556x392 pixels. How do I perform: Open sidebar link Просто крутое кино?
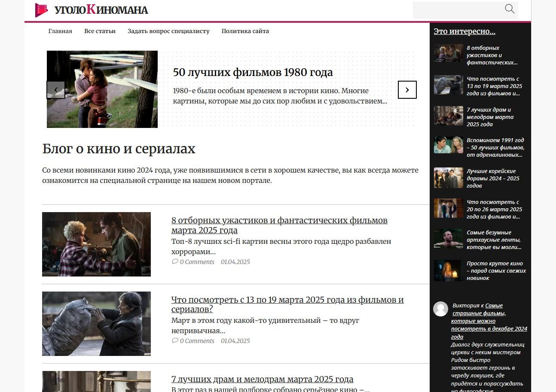[496, 270]
